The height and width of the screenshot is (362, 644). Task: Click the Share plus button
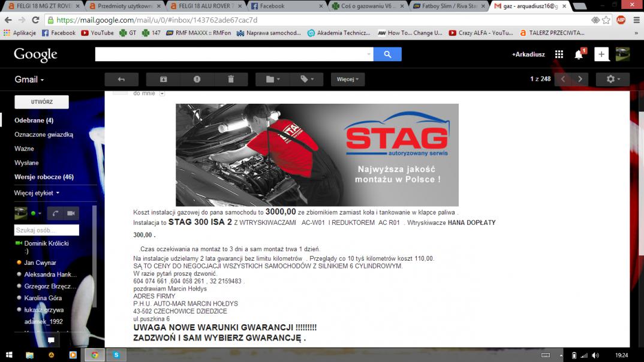pos(601,54)
